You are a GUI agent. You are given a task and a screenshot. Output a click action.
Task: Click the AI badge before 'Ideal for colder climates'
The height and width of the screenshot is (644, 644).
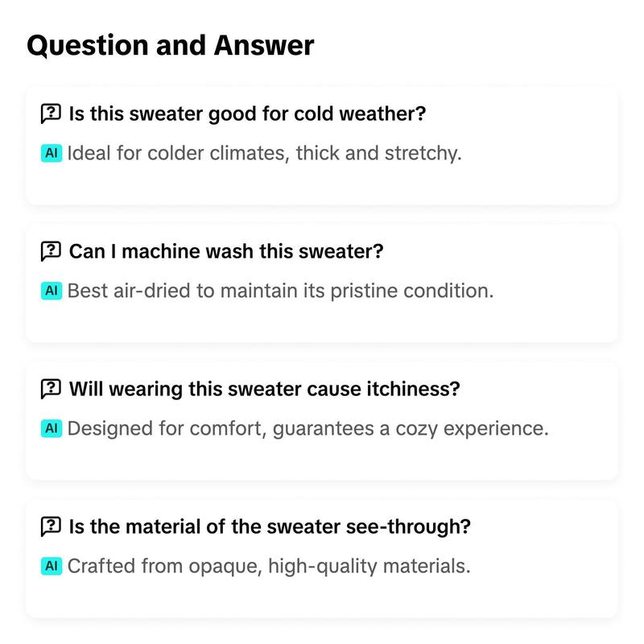click(x=52, y=153)
